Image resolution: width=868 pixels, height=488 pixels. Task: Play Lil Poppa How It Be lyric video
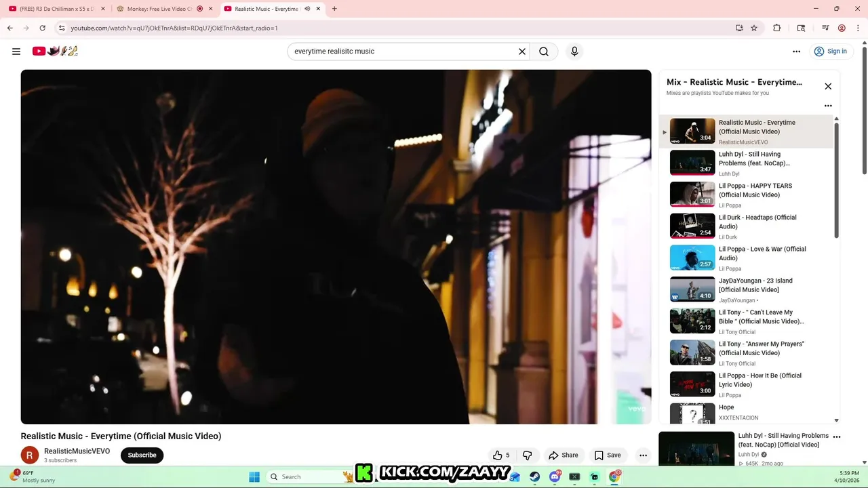click(x=746, y=384)
